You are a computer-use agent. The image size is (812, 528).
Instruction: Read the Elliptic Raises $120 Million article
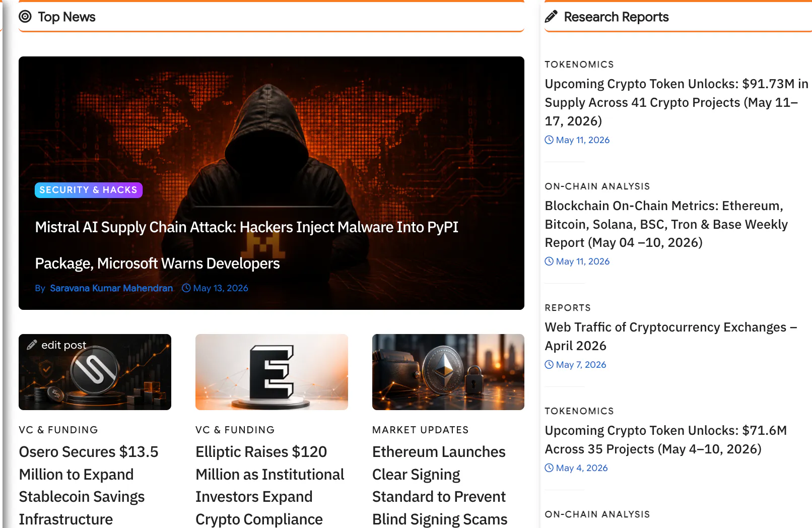click(x=270, y=485)
